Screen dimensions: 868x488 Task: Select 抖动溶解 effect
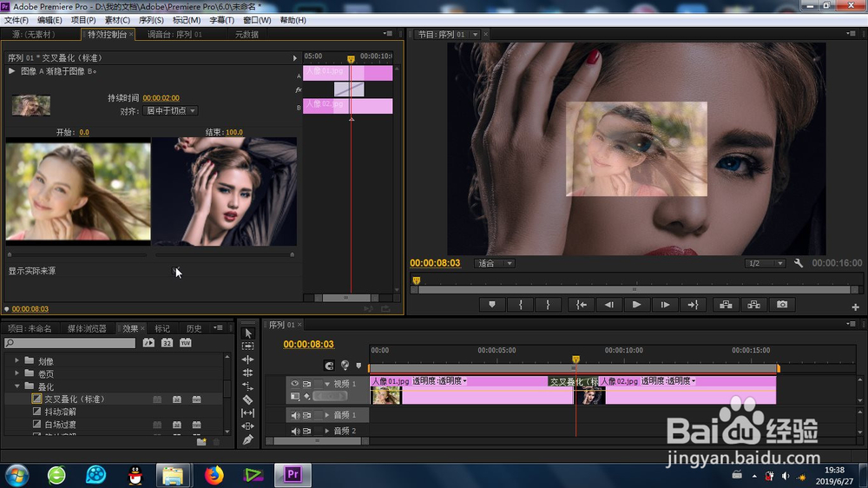coord(61,412)
